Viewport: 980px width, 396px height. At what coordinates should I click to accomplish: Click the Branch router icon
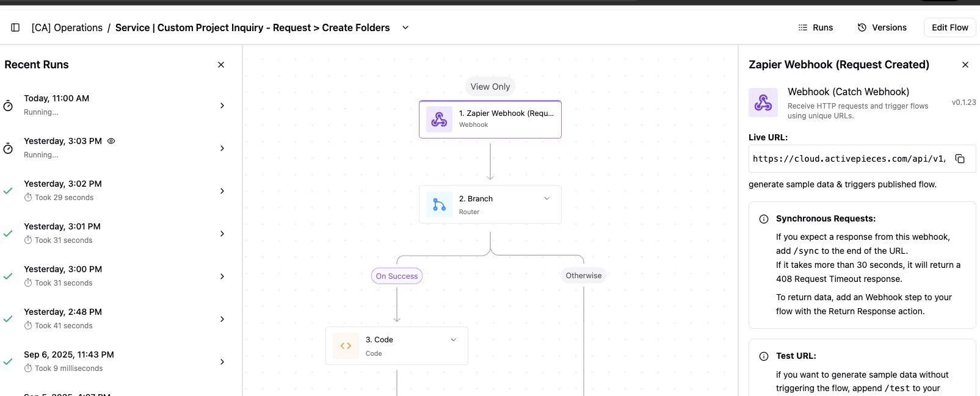coord(439,204)
